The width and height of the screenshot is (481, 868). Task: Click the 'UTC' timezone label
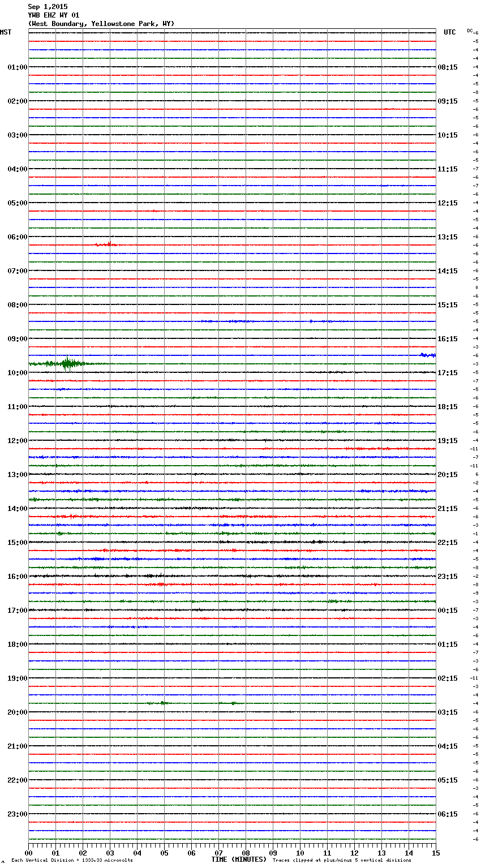tap(450, 32)
